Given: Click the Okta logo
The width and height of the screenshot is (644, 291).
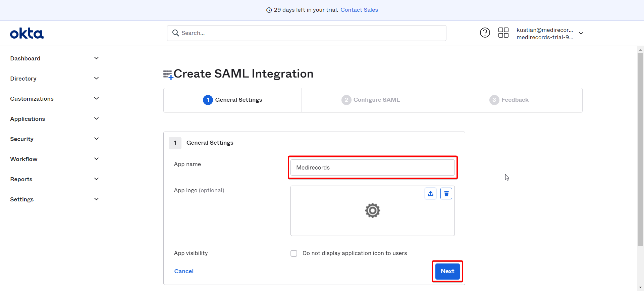Looking at the screenshot, I should 27,33.
